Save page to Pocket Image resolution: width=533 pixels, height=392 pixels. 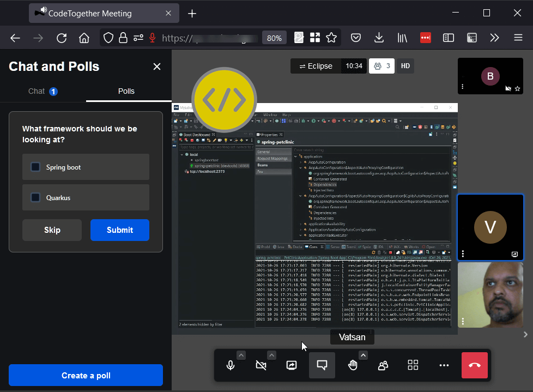click(x=356, y=38)
